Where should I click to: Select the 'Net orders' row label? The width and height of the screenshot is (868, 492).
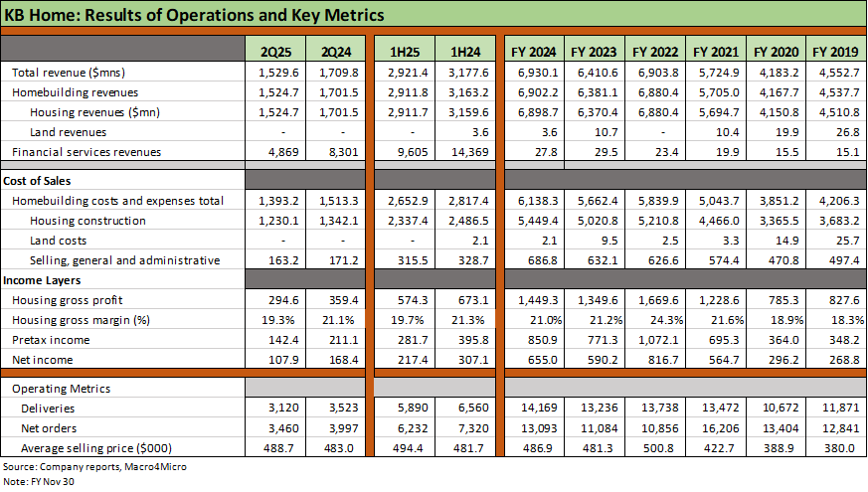(49, 429)
